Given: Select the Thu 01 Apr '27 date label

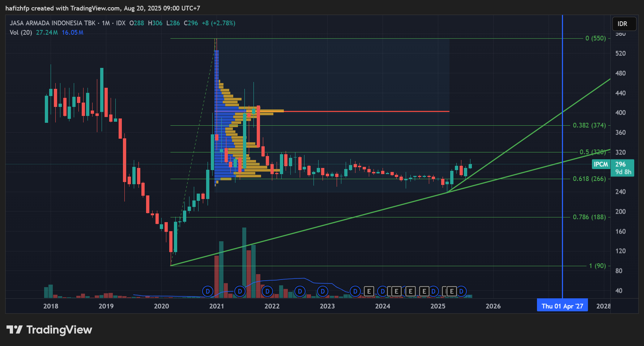Looking at the screenshot, I should (562, 306).
